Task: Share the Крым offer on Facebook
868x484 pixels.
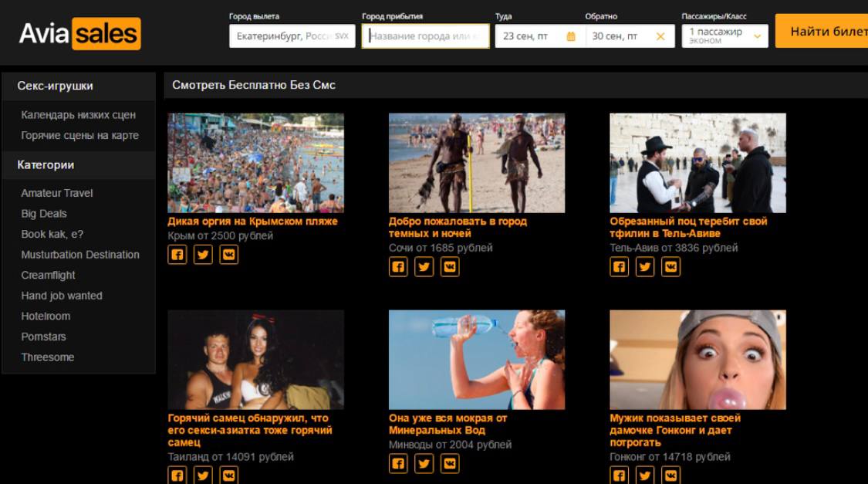Action: click(x=177, y=255)
